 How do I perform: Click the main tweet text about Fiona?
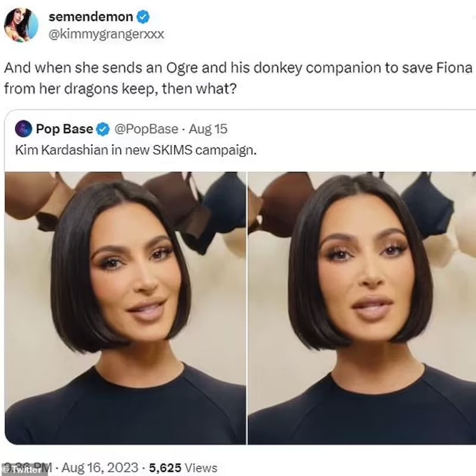[239, 79]
